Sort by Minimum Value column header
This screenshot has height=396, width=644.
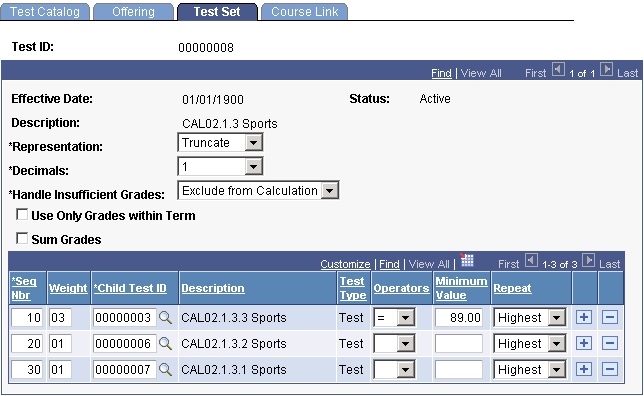pos(461,288)
